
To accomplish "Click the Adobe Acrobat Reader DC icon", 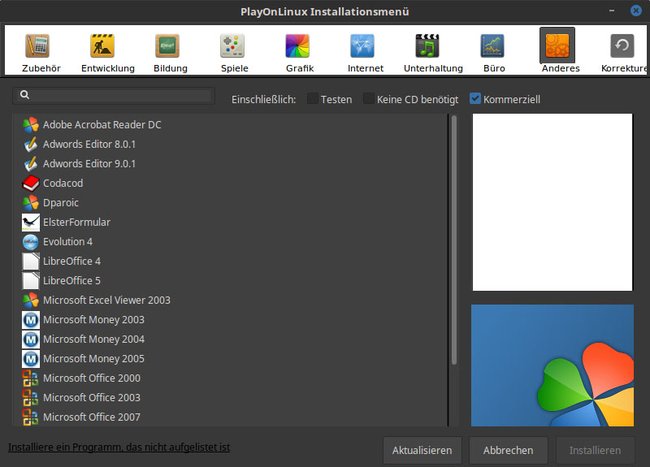I will [31, 125].
